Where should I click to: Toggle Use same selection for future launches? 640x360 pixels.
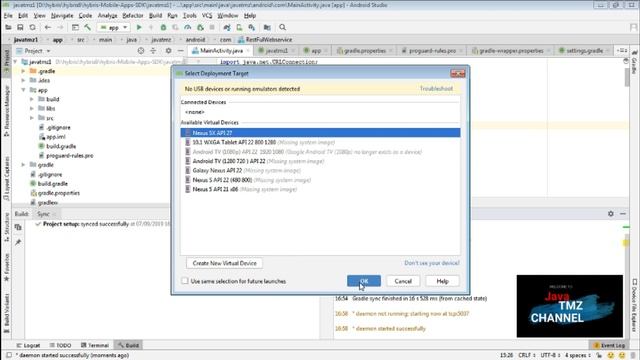pos(185,281)
